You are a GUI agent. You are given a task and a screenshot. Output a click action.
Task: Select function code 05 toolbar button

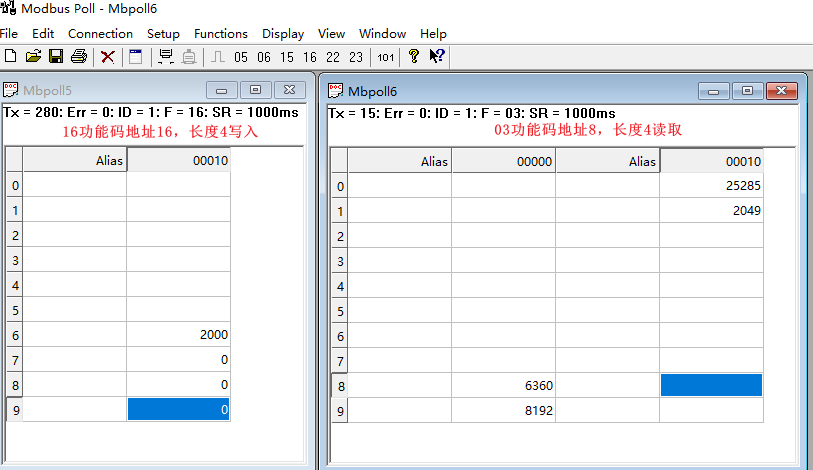241,58
